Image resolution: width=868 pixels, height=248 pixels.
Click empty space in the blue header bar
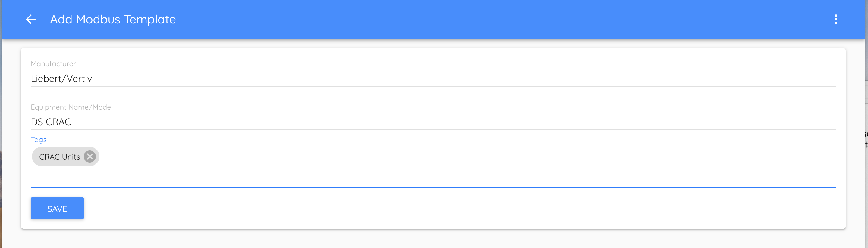tap(472, 20)
